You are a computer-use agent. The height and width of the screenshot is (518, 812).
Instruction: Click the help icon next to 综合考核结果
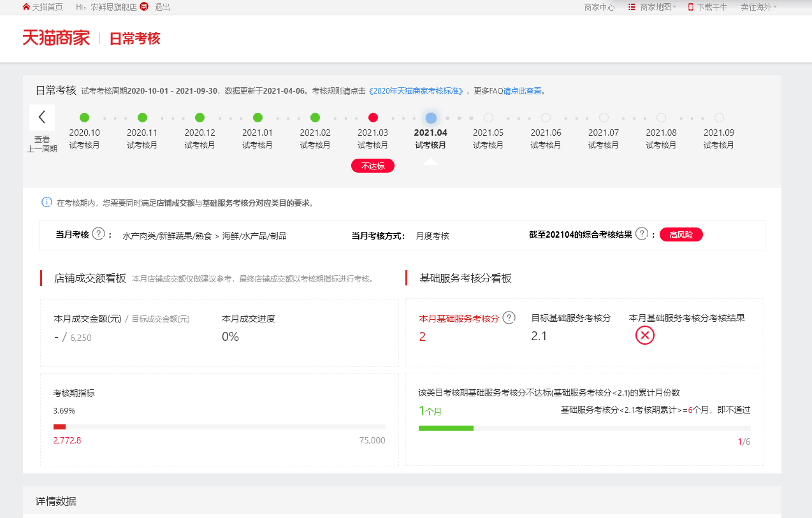click(x=642, y=234)
